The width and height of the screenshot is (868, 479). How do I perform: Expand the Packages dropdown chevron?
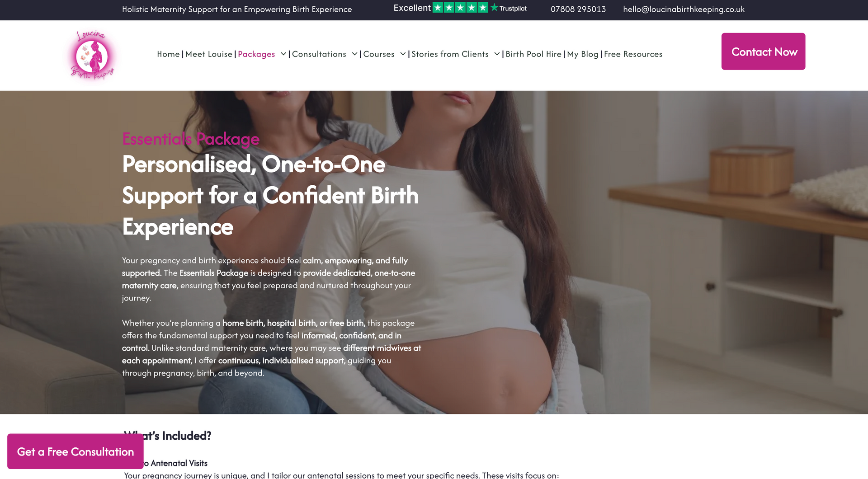pos(283,54)
